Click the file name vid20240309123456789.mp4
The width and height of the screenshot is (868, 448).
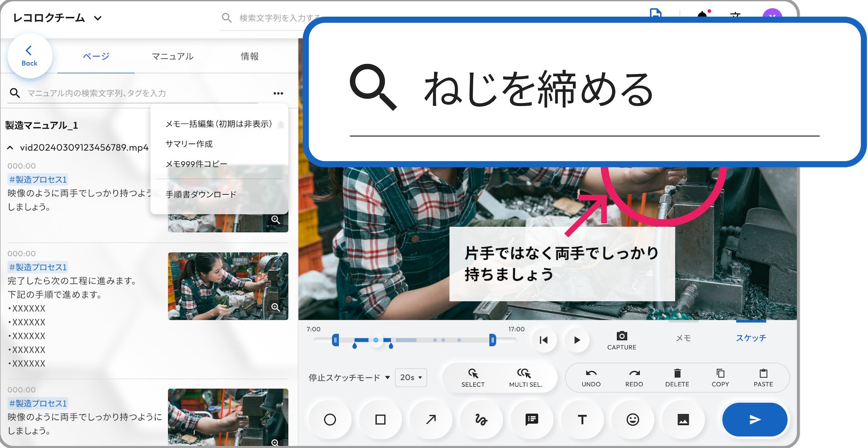(x=84, y=148)
